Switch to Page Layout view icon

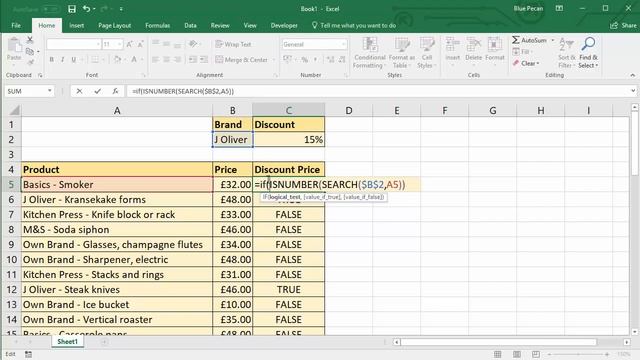517,354
